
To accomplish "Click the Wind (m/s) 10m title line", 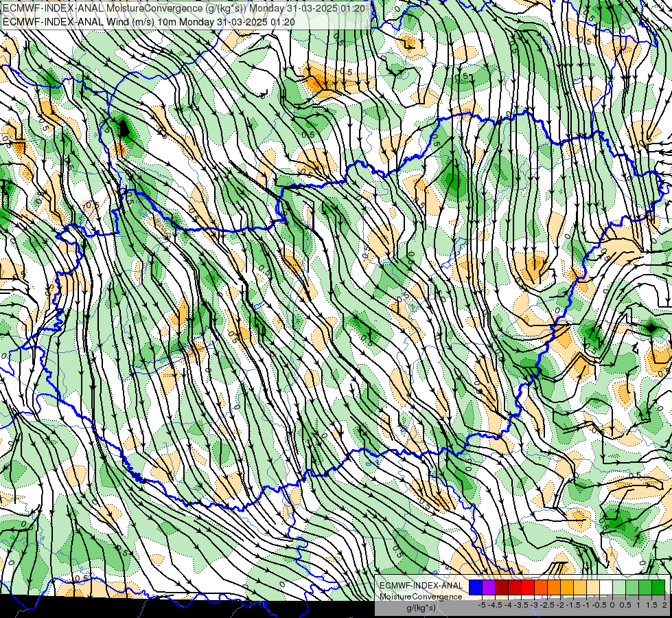I will [x=148, y=21].
